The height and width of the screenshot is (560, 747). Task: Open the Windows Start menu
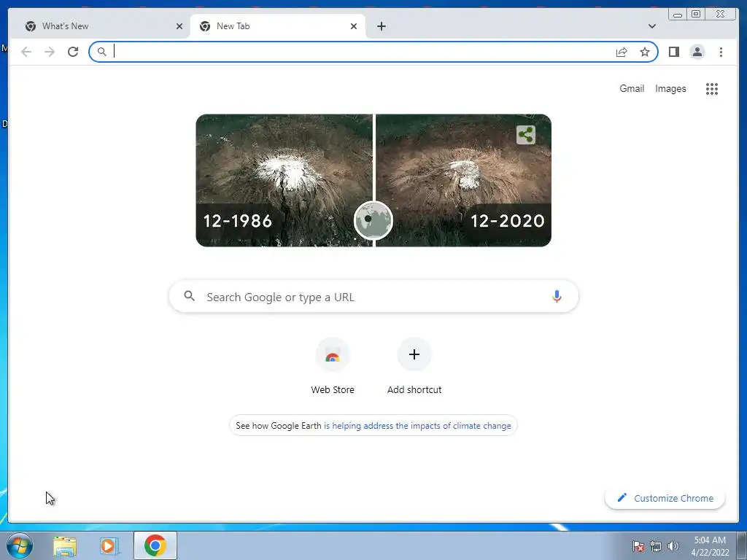tap(20, 545)
